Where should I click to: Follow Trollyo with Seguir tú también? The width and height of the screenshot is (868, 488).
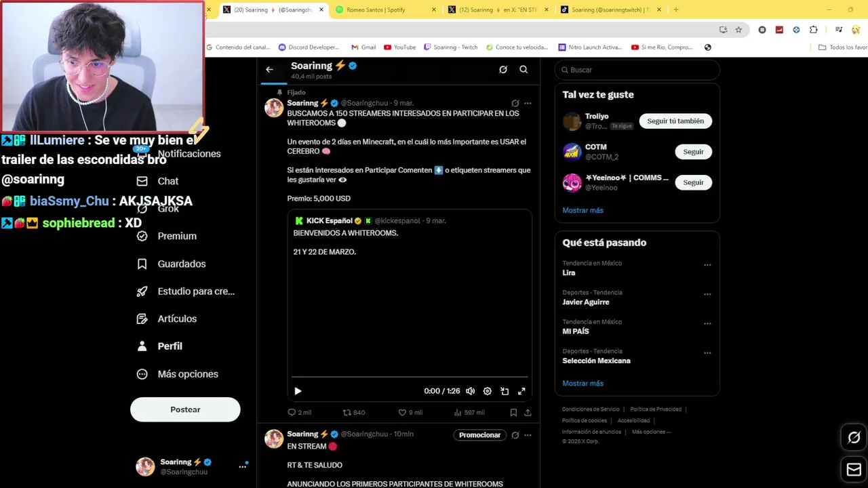click(x=675, y=121)
